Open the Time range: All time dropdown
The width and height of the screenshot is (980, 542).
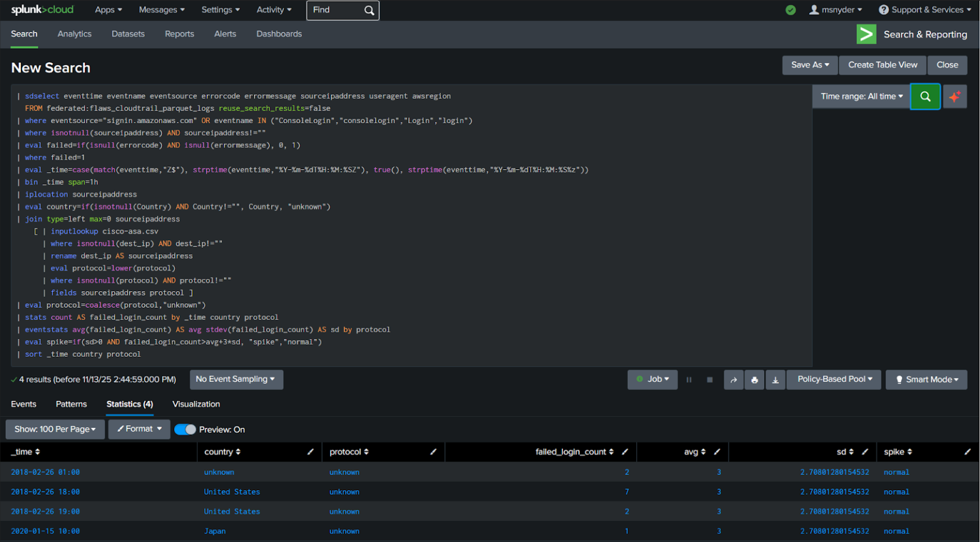click(x=861, y=96)
